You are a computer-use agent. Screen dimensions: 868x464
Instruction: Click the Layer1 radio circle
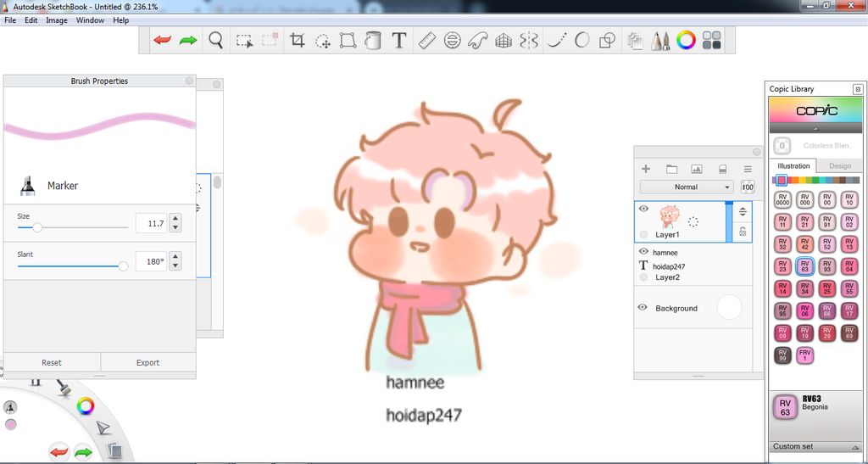[x=643, y=235]
